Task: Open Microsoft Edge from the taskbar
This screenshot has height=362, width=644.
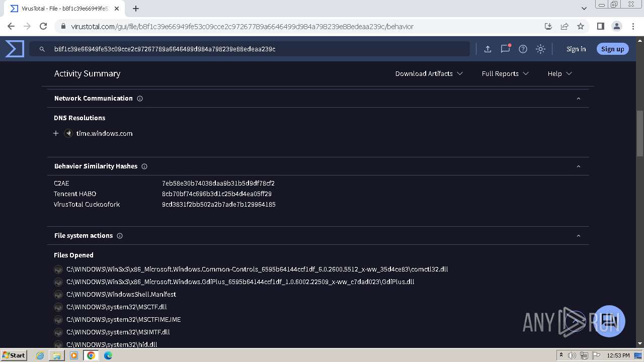Action: [108, 355]
